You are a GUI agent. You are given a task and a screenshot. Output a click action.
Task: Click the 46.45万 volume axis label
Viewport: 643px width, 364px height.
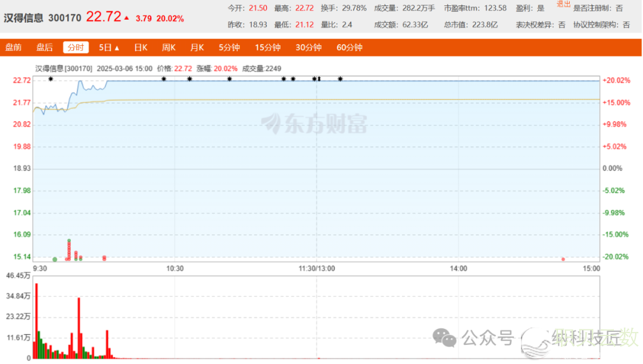(18, 275)
